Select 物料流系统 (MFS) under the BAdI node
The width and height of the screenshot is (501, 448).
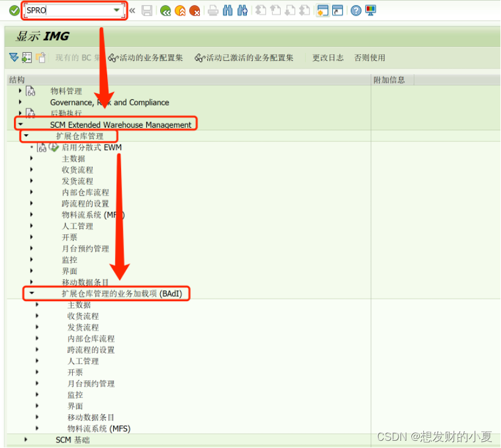[x=99, y=429]
